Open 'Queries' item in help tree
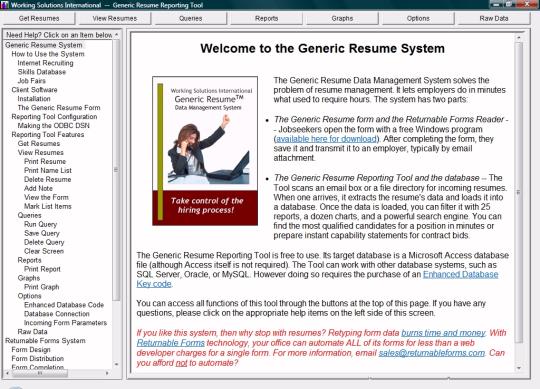 tap(29, 215)
